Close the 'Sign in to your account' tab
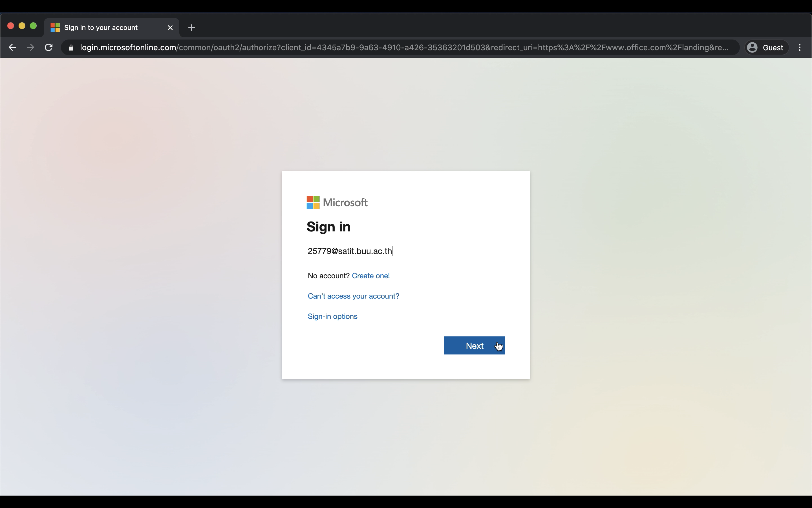Image resolution: width=812 pixels, height=508 pixels. tap(170, 28)
